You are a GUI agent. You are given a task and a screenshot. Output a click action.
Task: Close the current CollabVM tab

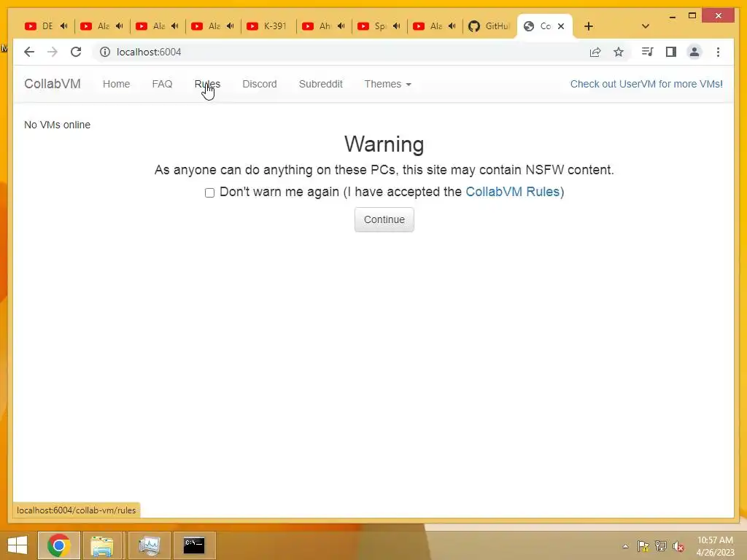coord(561,26)
